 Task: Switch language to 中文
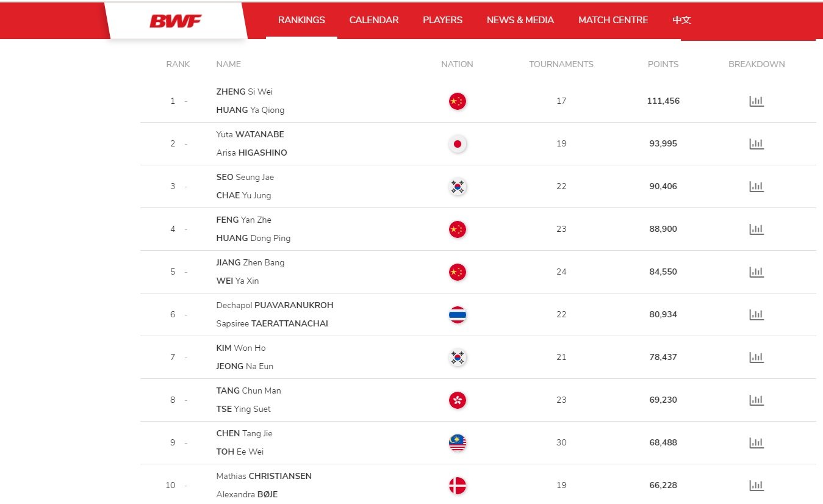pyautogui.click(x=681, y=20)
